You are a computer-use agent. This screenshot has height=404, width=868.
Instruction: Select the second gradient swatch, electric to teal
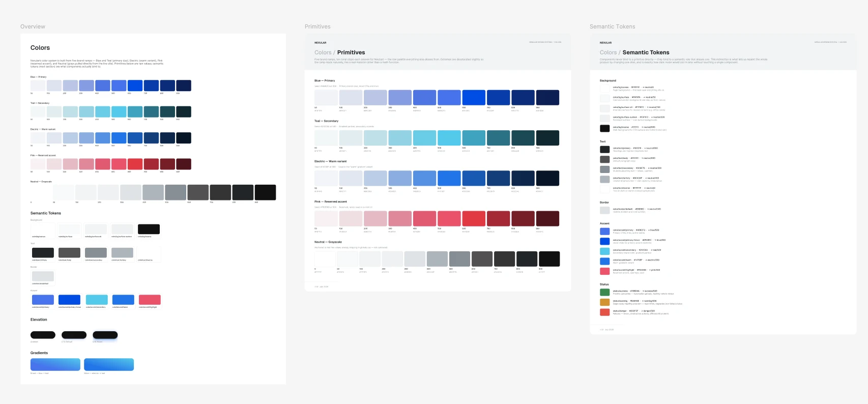pyautogui.click(x=109, y=364)
